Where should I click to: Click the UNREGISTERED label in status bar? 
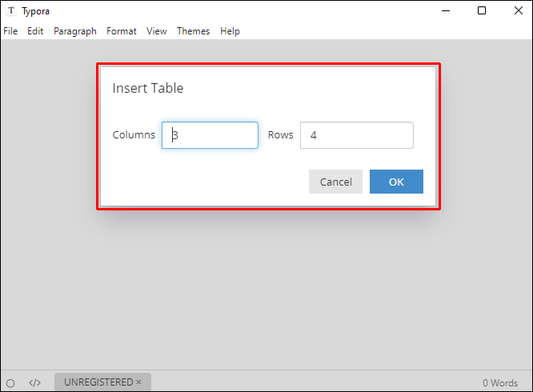tap(98, 382)
